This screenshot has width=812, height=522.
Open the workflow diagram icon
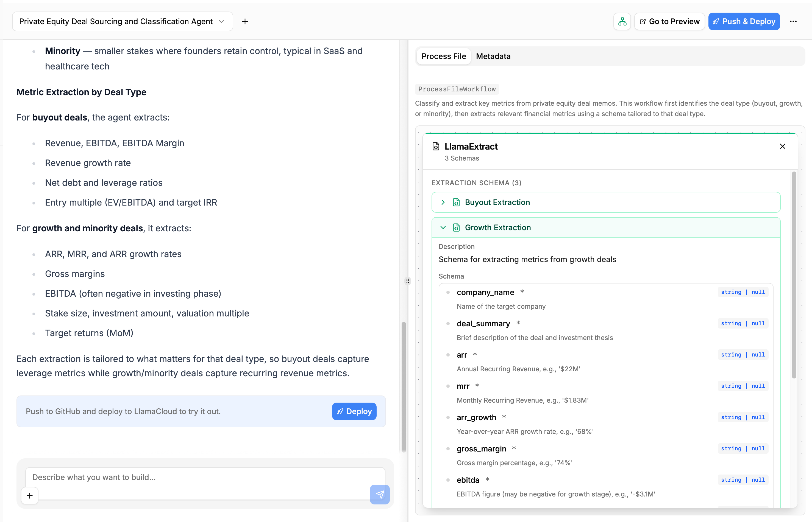point(622,22)
